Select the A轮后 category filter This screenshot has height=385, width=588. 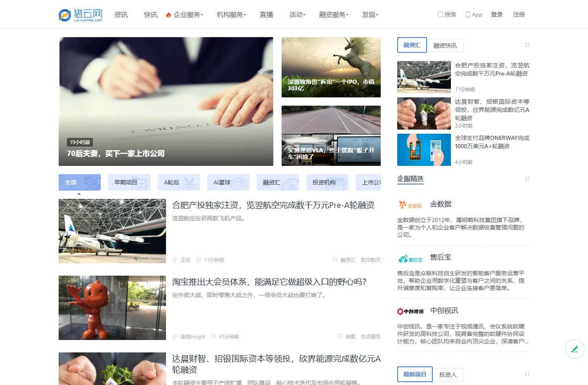coord(179,182)
